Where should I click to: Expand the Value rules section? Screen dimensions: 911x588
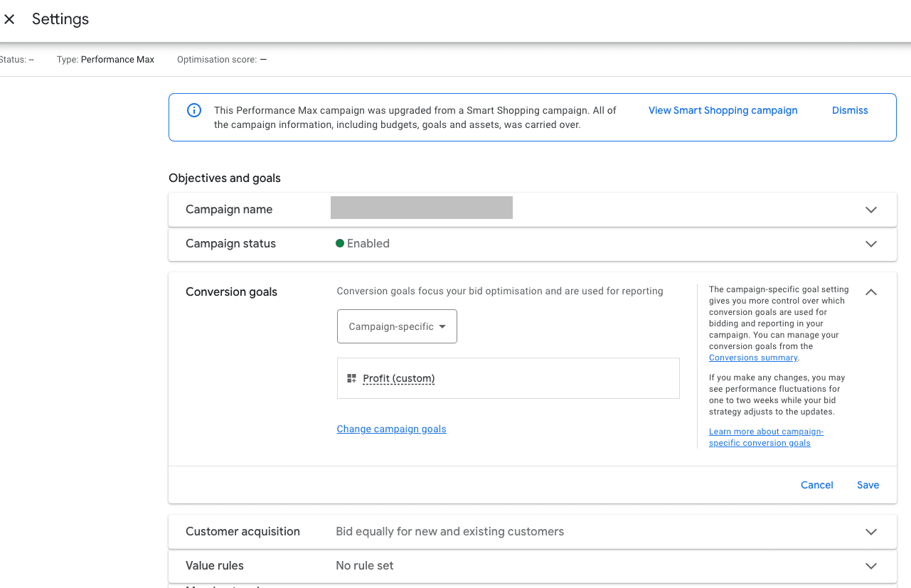click(x=871, y=566)
